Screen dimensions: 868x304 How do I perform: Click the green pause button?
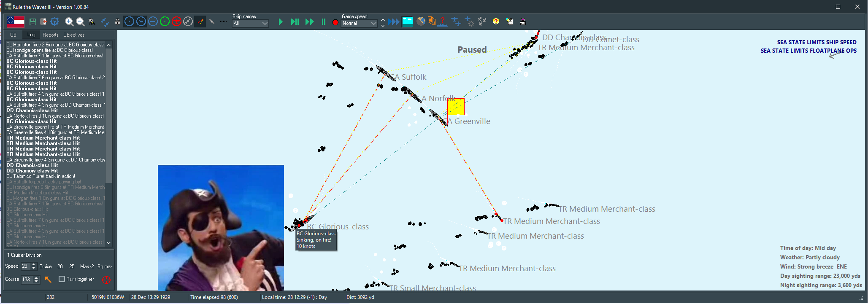324,22
